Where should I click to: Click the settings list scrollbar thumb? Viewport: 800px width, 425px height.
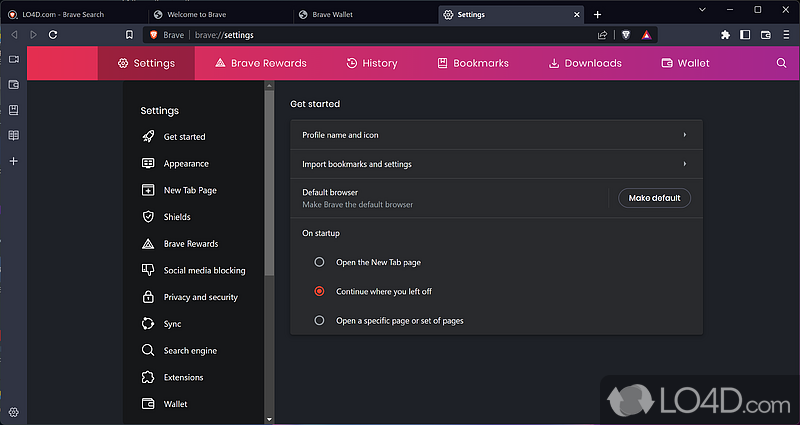(269, 183)
